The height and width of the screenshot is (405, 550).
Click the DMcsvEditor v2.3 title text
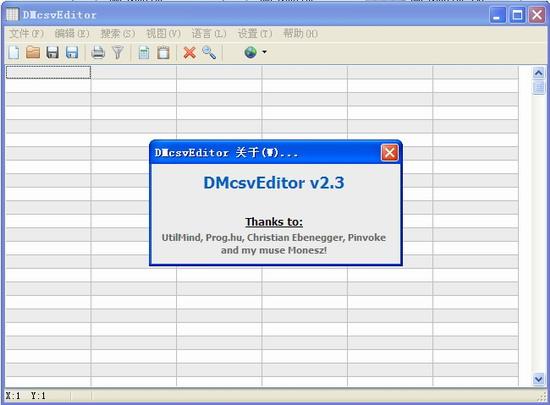274,183
